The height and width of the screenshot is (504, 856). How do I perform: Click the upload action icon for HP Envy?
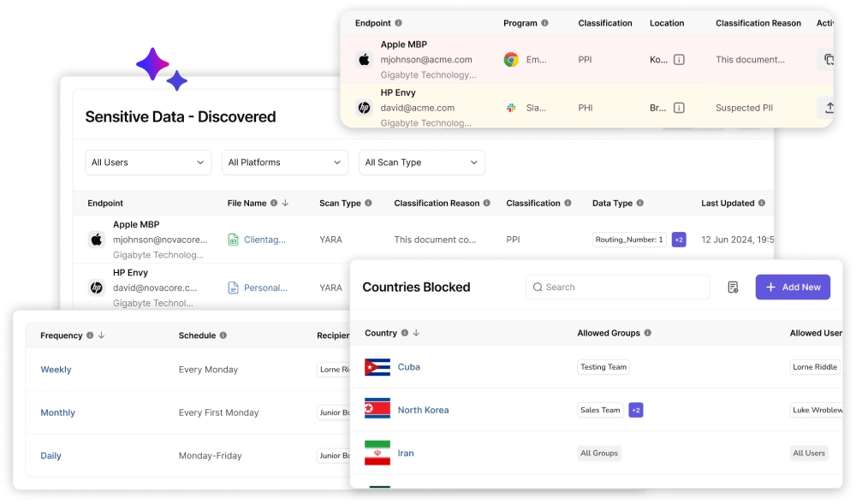tap(828, 108)
